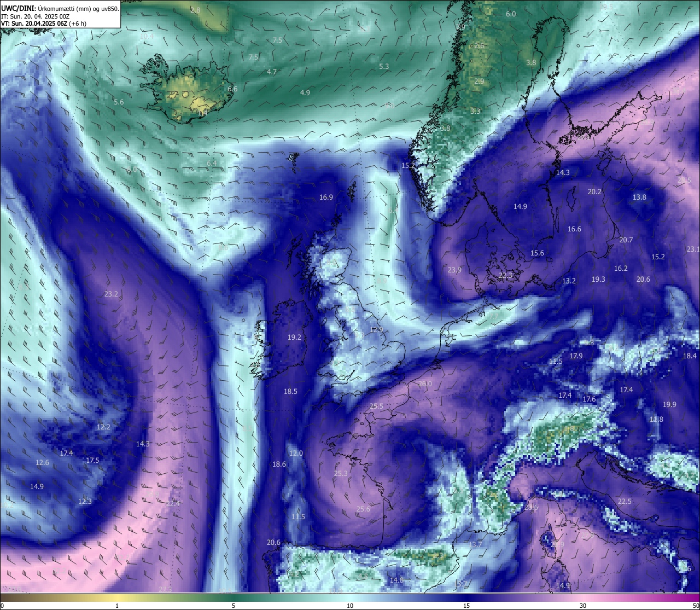Click the 12.6 value in the southwest Atlantic
This screenshot has width=700, height=610.
(x=42, y=462)
